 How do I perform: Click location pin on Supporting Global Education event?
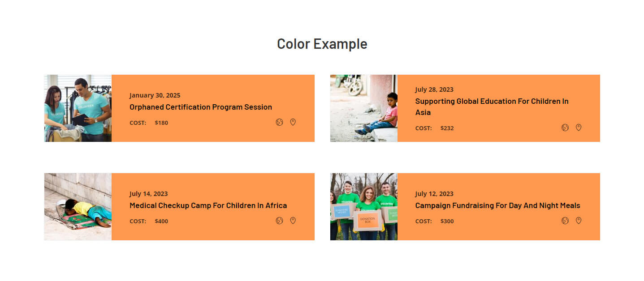579,128
